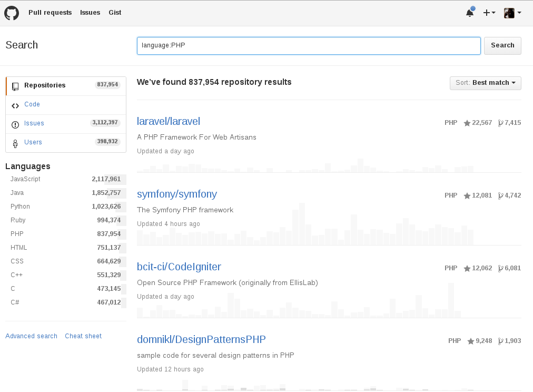Click 'A PHP Framework For Web Artisans' description

pos(196,138)
